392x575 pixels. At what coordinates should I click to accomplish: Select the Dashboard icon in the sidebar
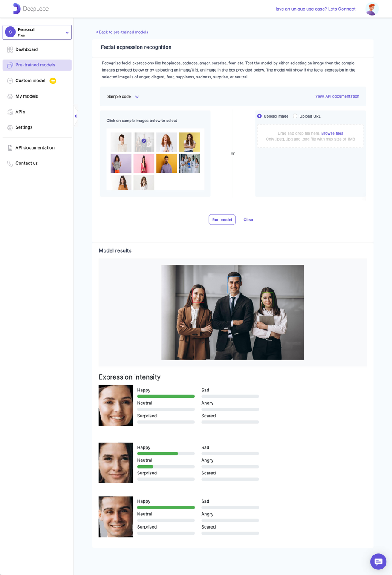click(x=9, y=49)
